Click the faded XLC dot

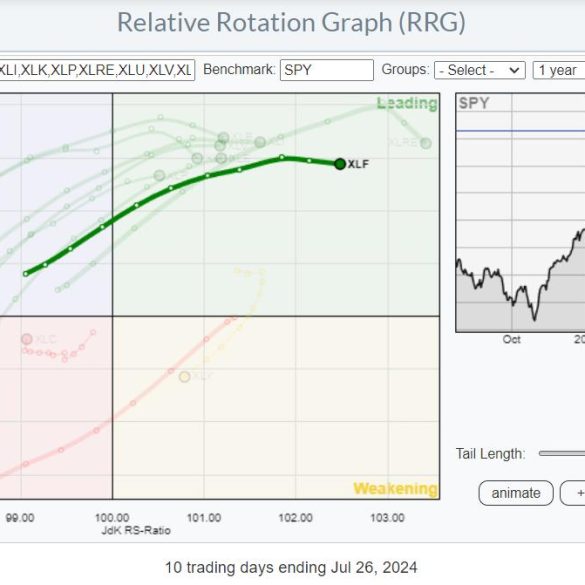26,339
